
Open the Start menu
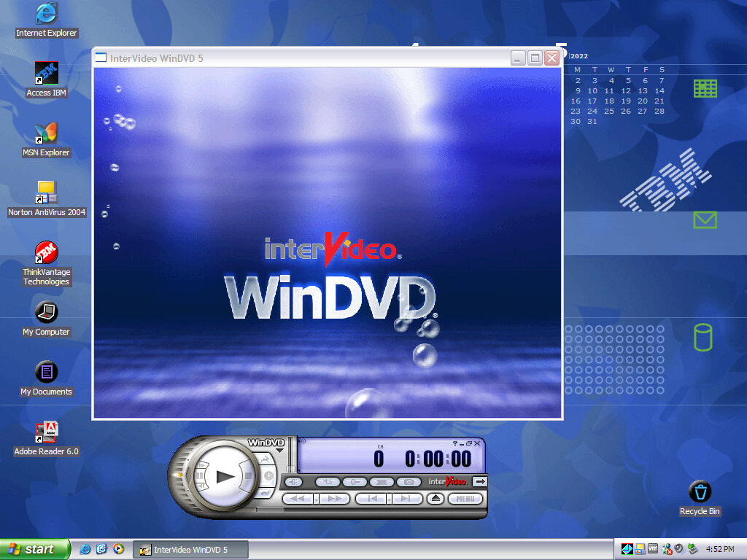click(x=35, y=549)
